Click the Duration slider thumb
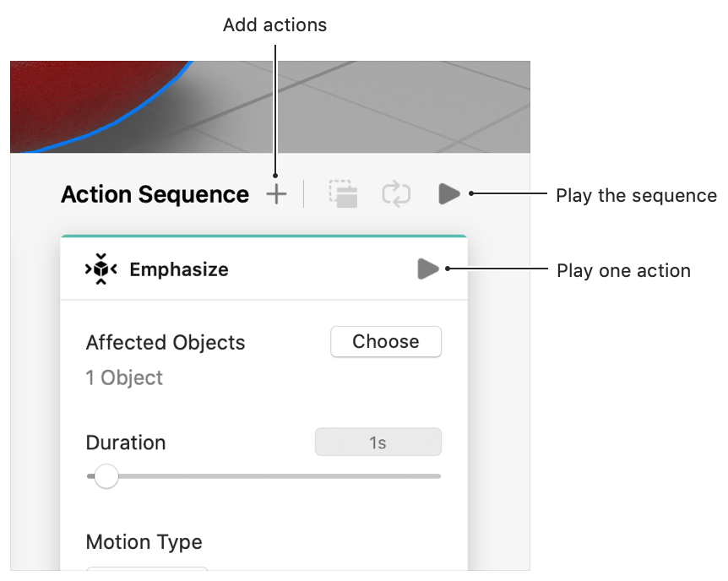 (106, 476)
